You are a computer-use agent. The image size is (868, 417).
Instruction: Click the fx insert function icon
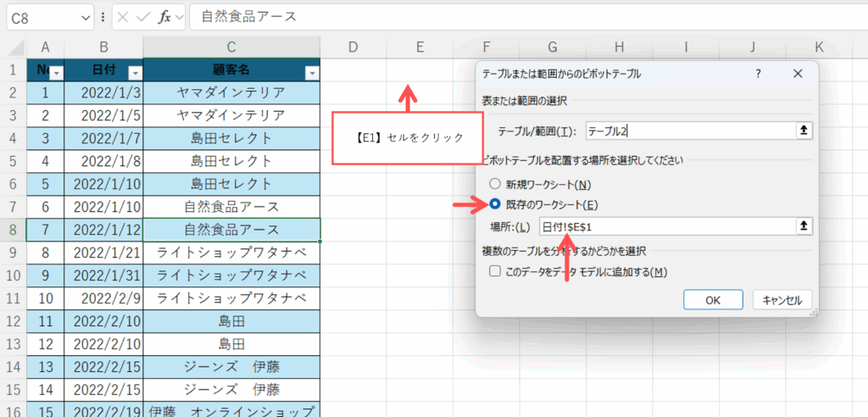point(165,17)
